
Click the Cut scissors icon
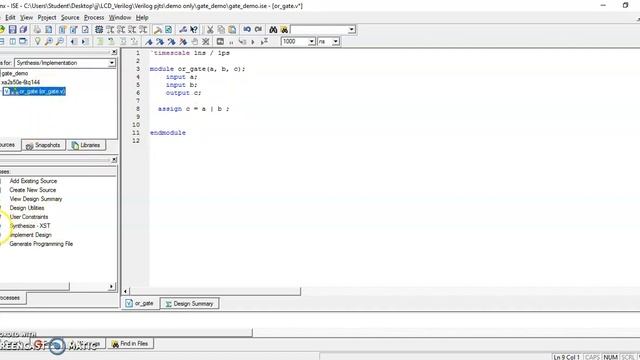[210, 29]
